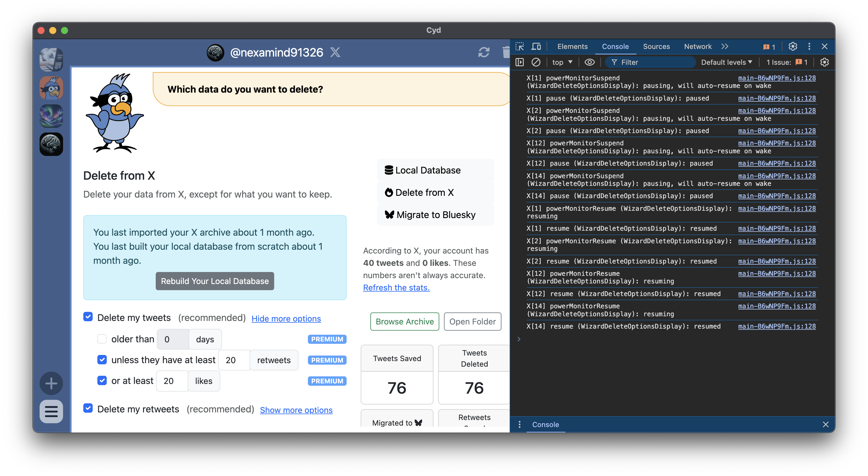
Task: Open the Default levels dropdown
Action: 726,62
